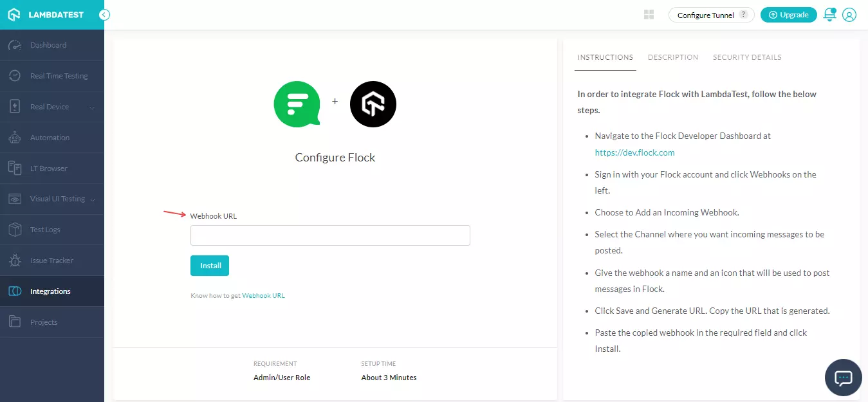This screenshot has width=868, height=402.
Task: Collapse the sidebar with arrow toggle
Action: (104, 15)
